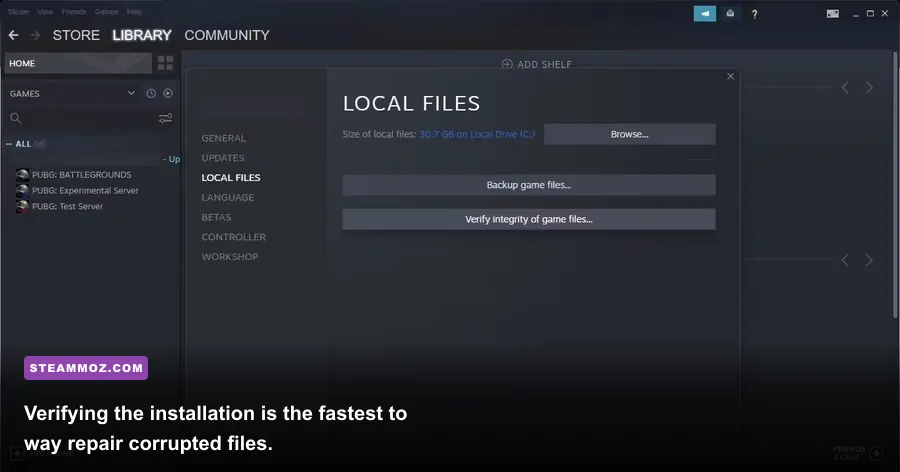Click Verify integrity of game files...
This screenshot has width=900, height=472.
(529, 219)
